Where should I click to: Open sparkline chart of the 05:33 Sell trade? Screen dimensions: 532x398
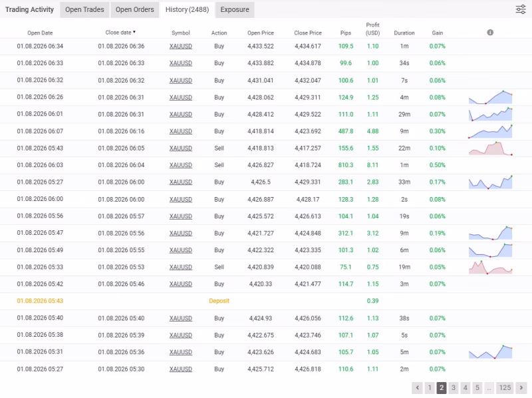(x=490, y=267)
